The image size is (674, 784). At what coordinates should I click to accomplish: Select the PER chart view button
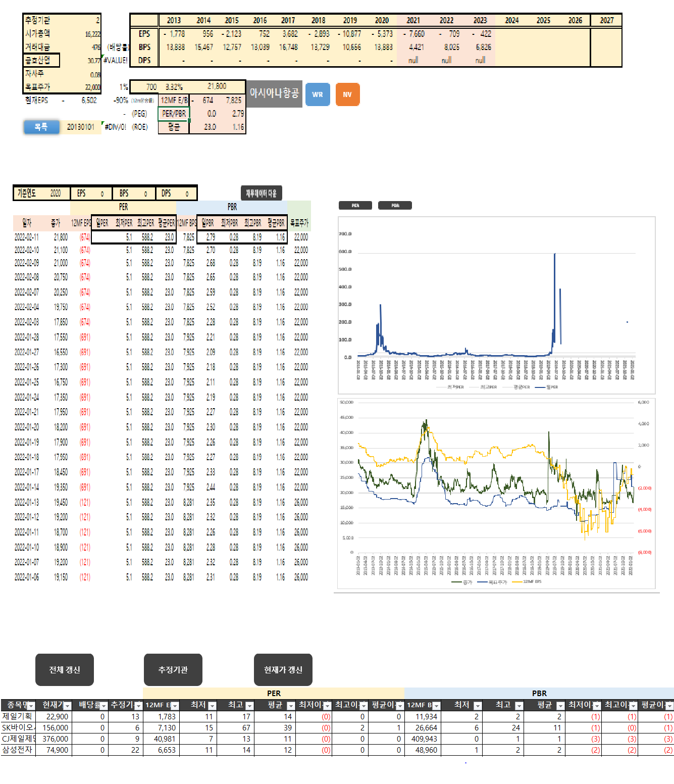click(356, 205)
